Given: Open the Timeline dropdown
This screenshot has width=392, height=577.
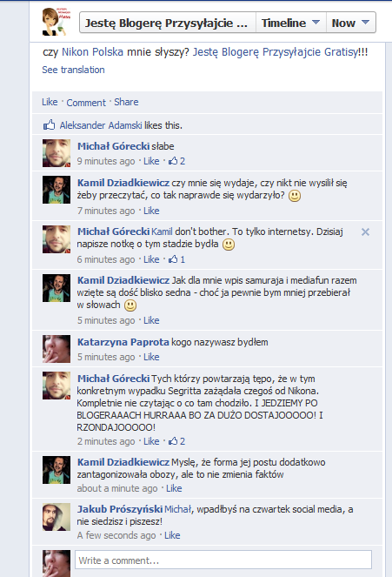Looking at the screenshot, I should pyautogui.click(x=290, y=23).
